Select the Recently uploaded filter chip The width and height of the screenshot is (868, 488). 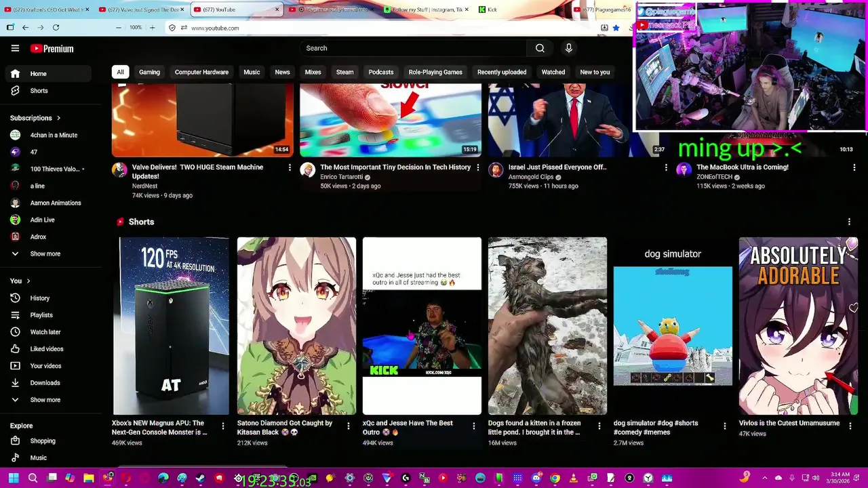pos(502,72)
